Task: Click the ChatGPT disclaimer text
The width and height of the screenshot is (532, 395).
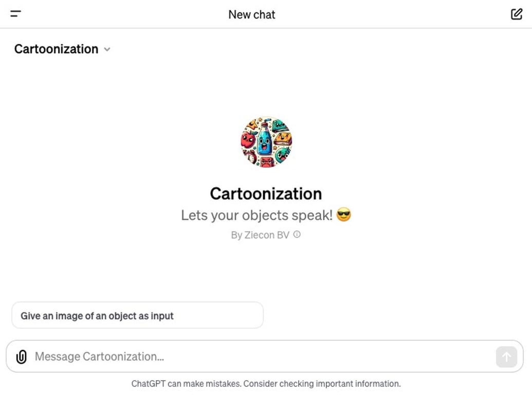Action: pos(266,384)
